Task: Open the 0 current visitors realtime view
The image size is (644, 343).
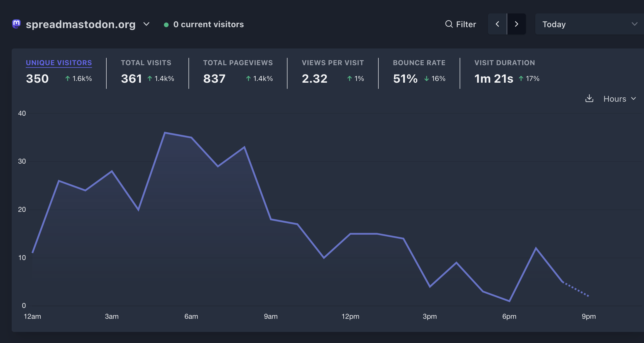Action: [204, 24]
